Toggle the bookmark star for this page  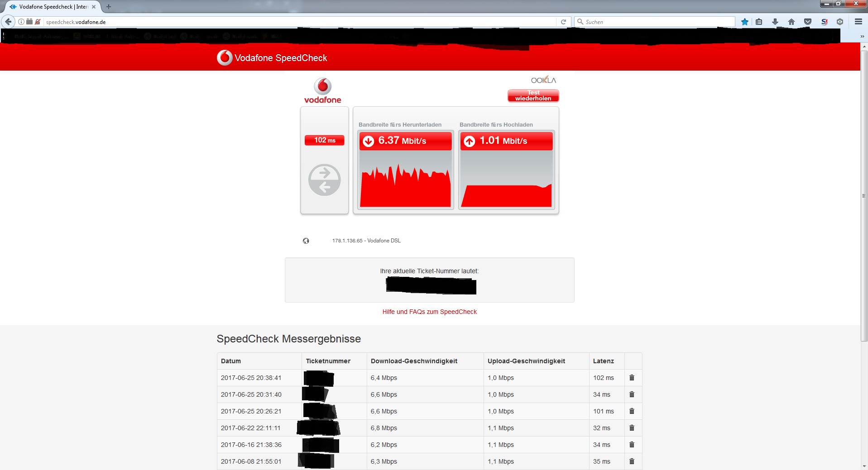(744, 21)
